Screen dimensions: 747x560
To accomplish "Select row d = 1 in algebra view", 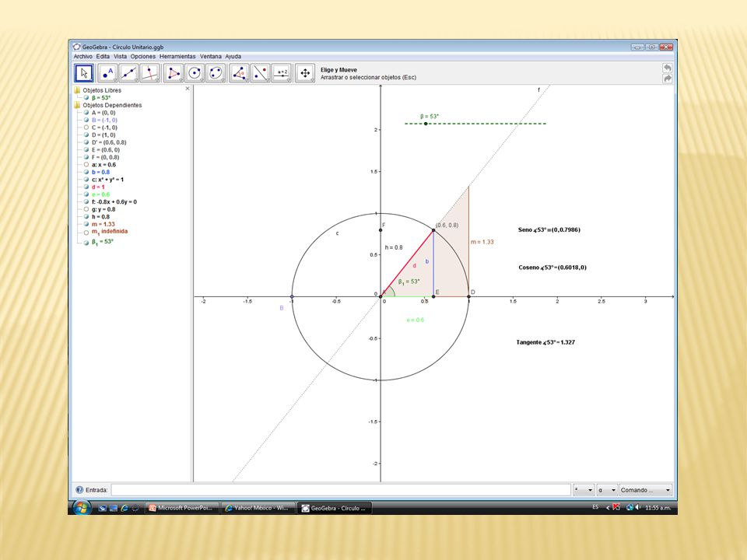I will (x=98, y=187).
